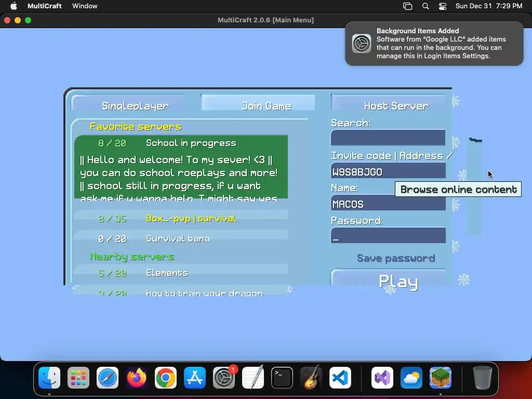Click the Password input field

[x=388, y=235]
